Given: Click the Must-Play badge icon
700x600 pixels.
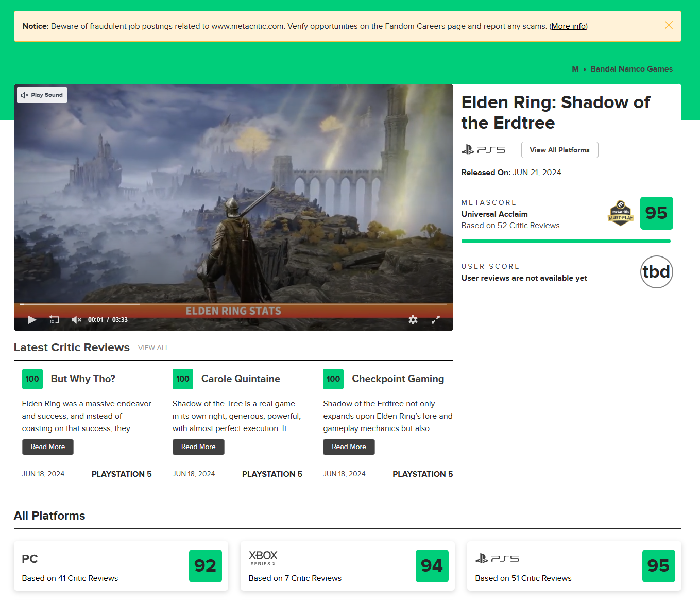Looking at the screenshot, I should [x=621, y=213].
